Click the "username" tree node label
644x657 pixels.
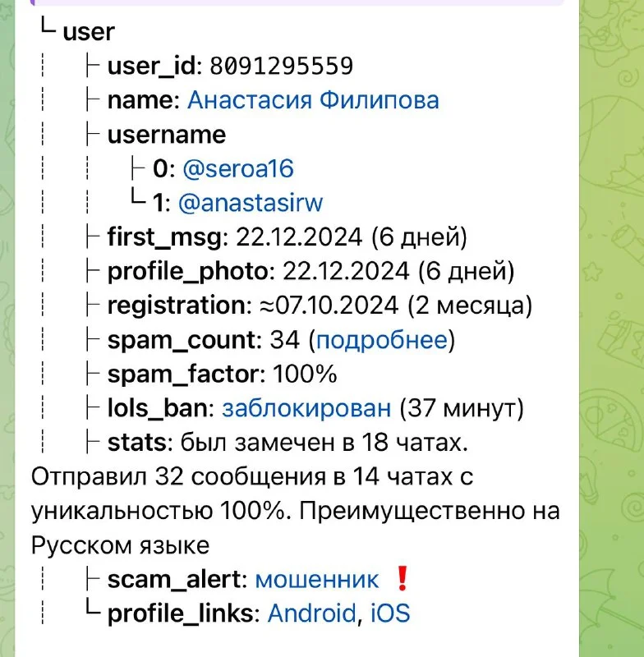pyautogui.click(x=167, y=134)
